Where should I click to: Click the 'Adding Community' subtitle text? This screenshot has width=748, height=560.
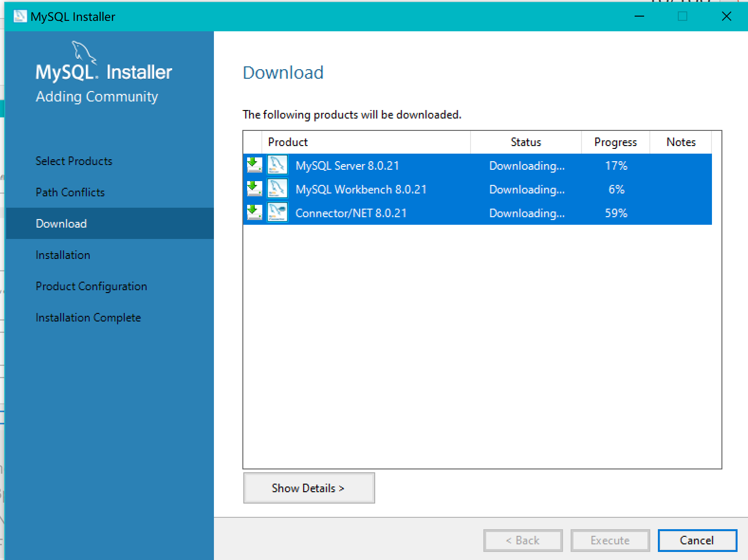pyautogui.click(x=97, y=96)
